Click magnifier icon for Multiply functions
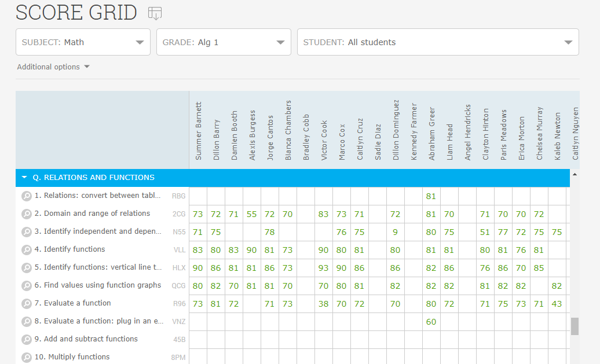 [26, 358]
